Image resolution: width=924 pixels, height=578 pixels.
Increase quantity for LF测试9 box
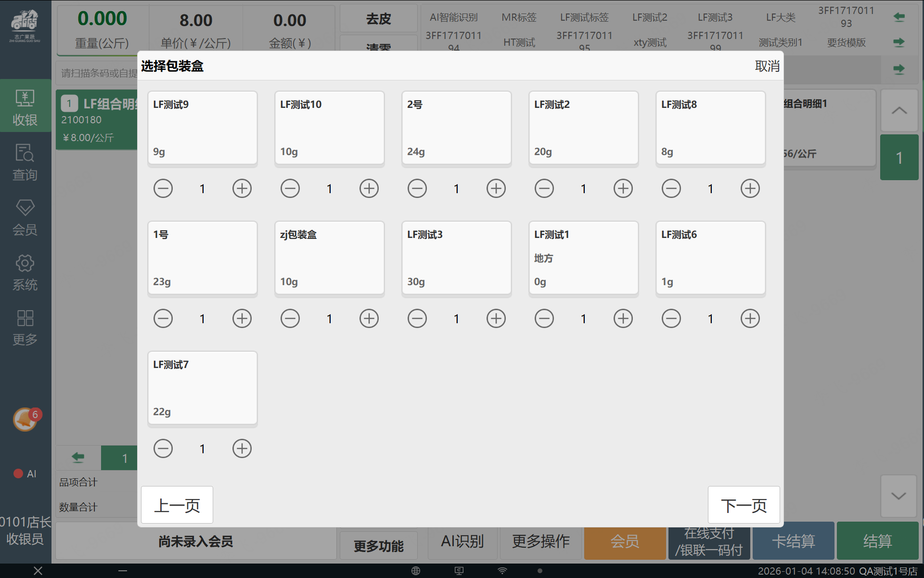(x=242, y=188)
